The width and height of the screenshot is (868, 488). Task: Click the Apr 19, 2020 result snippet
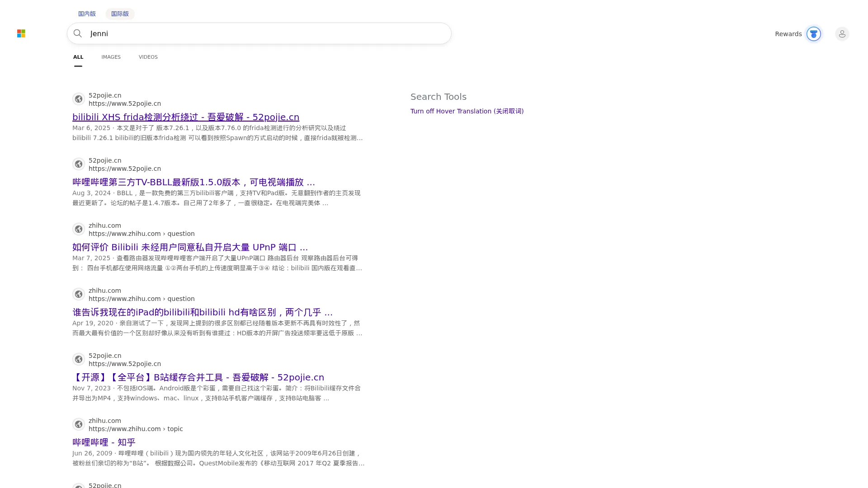[x=217, y=328]
